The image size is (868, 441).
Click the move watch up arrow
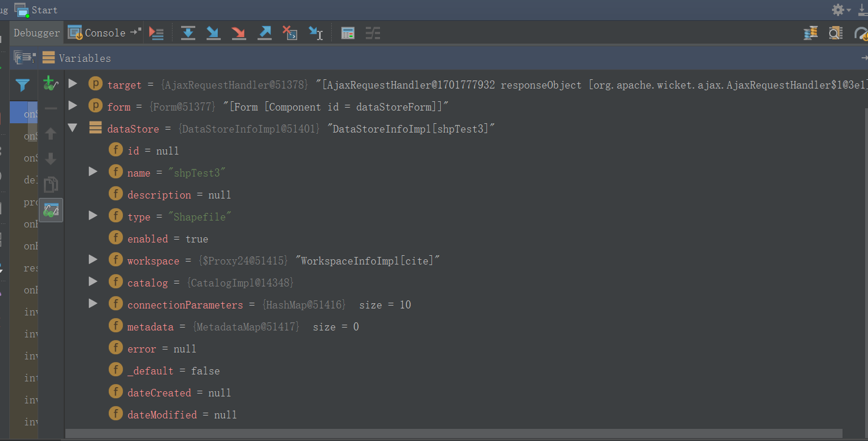pos(51,134)
